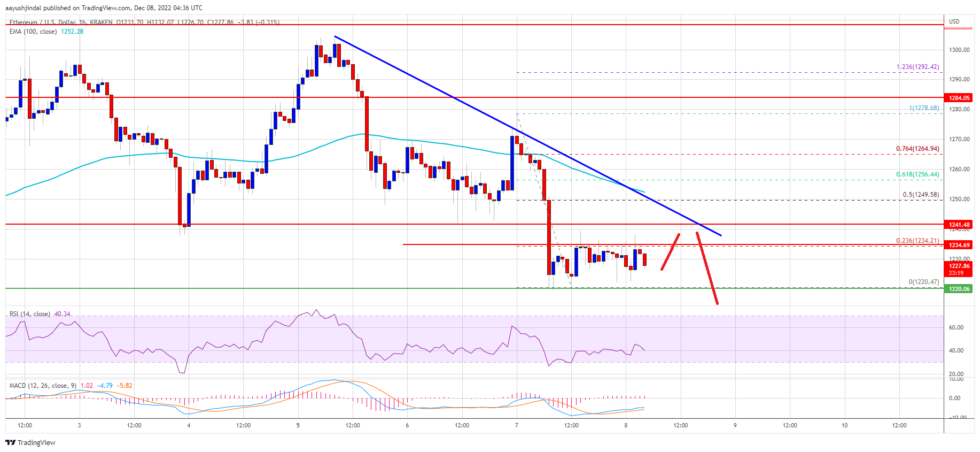Image resolution: width=980 pixels, height=452 pixels.
Task: Click the 1(1278.68) Fibonacci label
Action: (924, 108)
